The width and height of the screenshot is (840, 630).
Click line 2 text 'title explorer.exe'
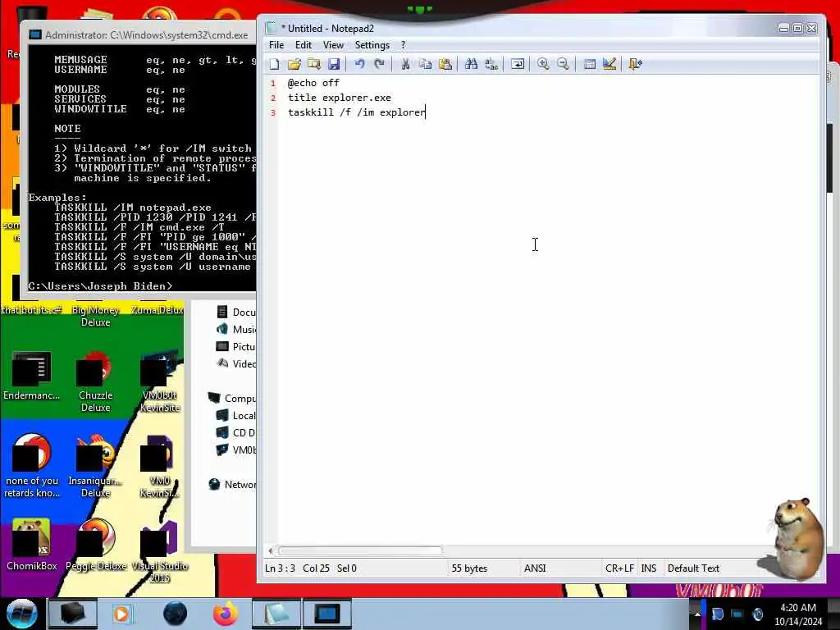340,98
